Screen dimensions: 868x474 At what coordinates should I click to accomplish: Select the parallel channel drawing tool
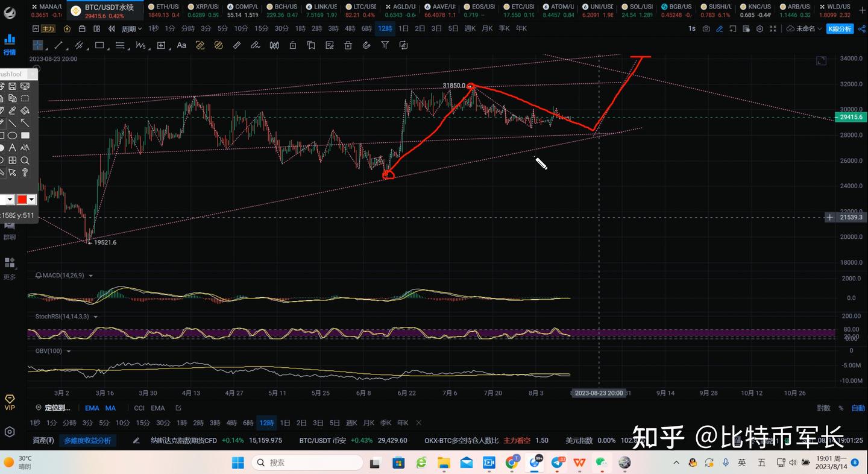pyautogui.click(x=79, y=45)
